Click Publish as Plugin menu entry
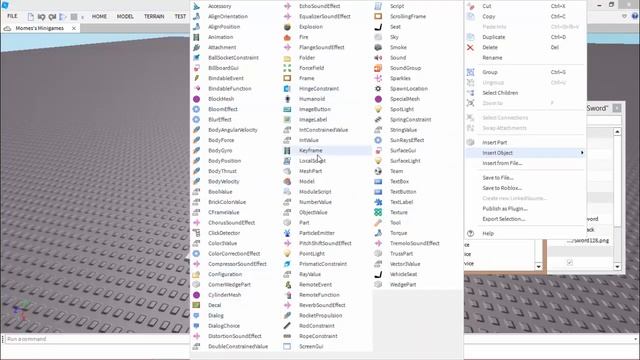The image size is (640, 360). point(505,209)
